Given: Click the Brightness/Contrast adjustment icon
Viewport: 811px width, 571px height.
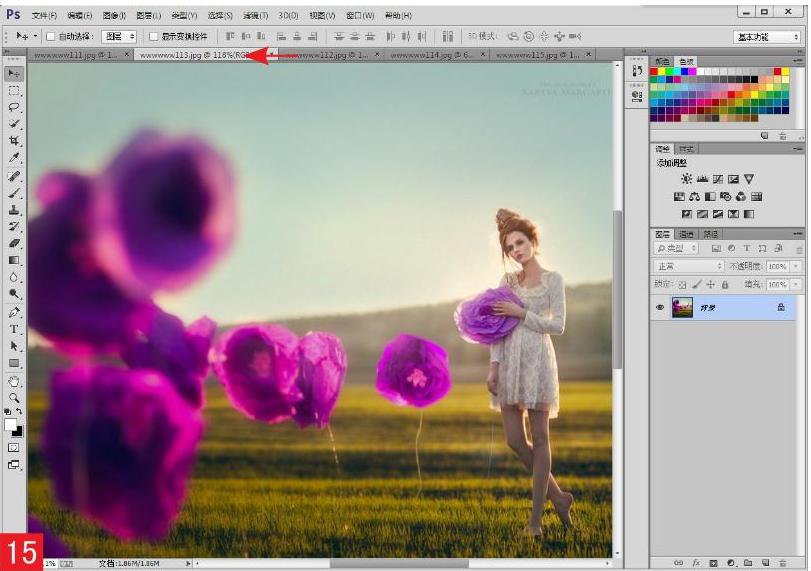Looking at the screenshot, I should pyautogui.click(x=686, y=179).
